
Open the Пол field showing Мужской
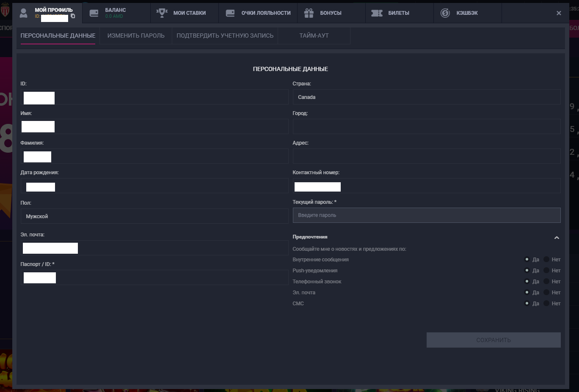[x=154, y=216]
